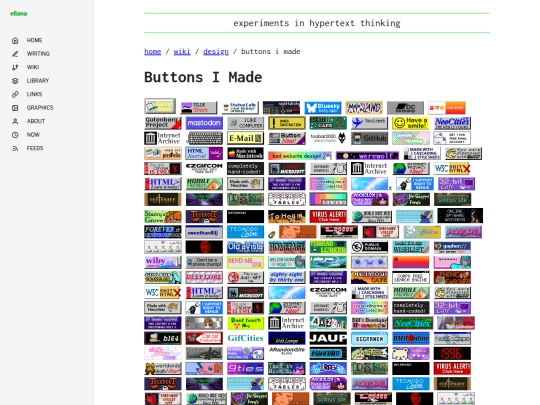Click the purple 9ties button
This screenshot has height=405, width=540.
click(246, 368)
